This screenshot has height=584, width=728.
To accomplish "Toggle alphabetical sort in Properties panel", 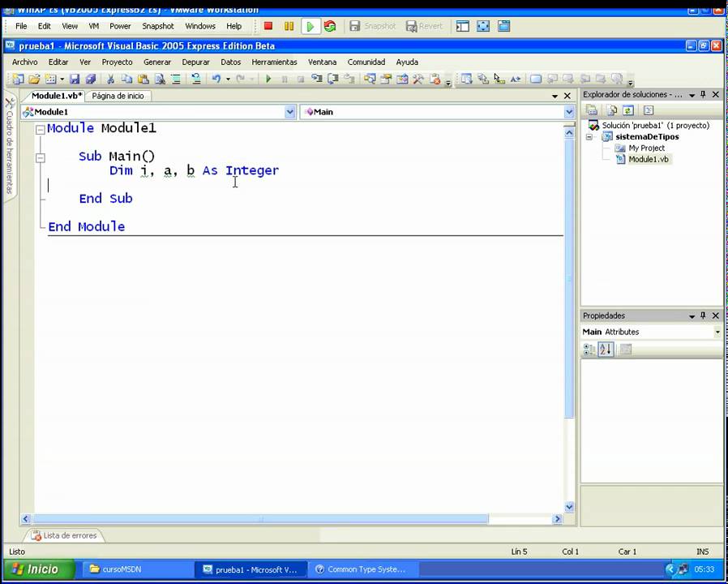I will click(606, 350).
